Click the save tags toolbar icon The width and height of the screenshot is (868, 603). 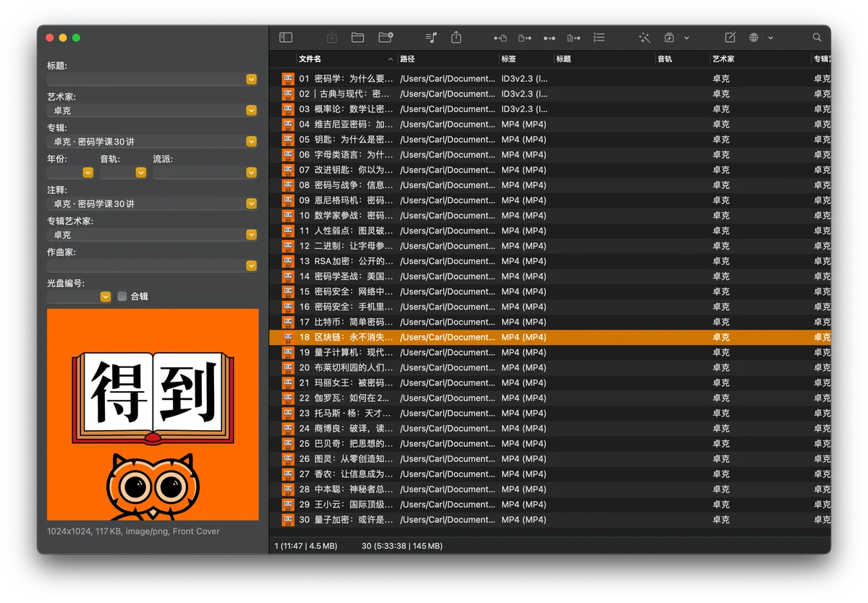coord(332,38)
